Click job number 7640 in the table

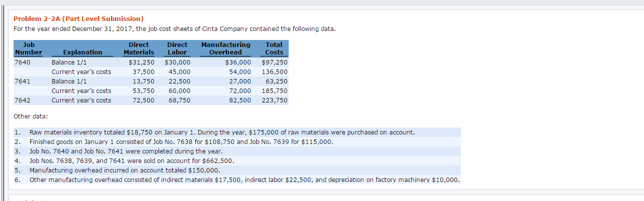pos(23,62)
